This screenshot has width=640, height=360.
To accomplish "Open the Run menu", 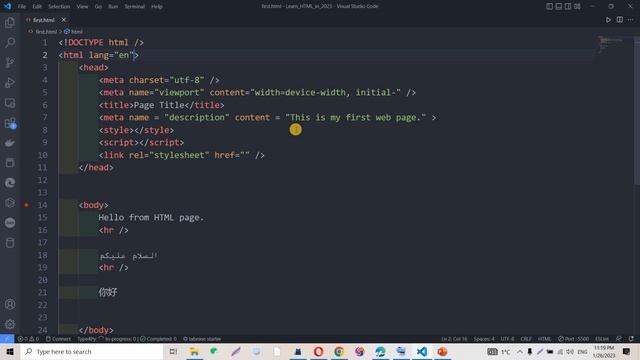I will (x=113, y=7).
